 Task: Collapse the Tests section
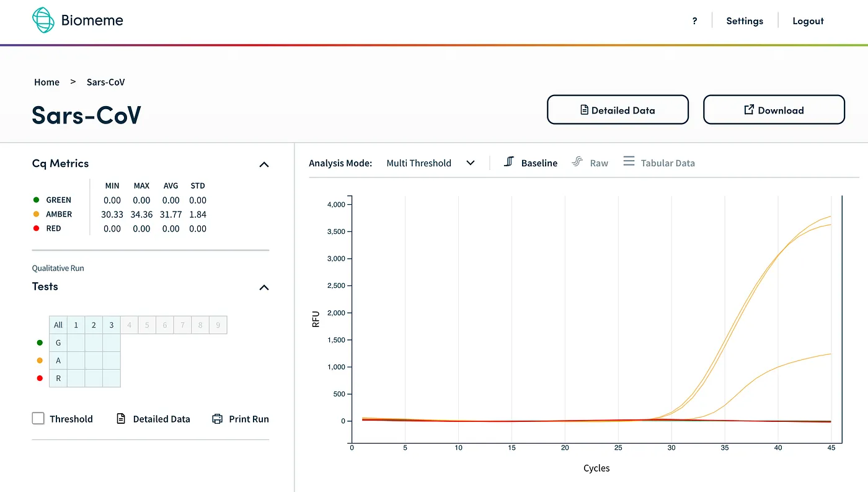click(x=263, y=287)
